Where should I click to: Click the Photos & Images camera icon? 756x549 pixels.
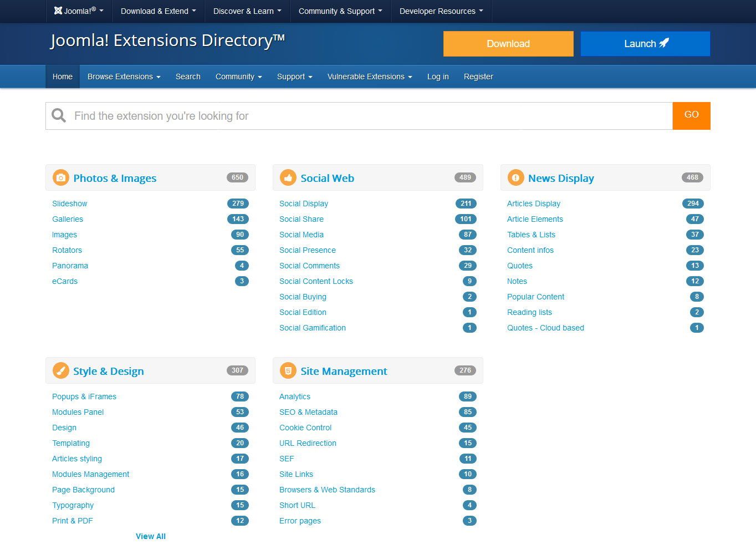point(60,177)
